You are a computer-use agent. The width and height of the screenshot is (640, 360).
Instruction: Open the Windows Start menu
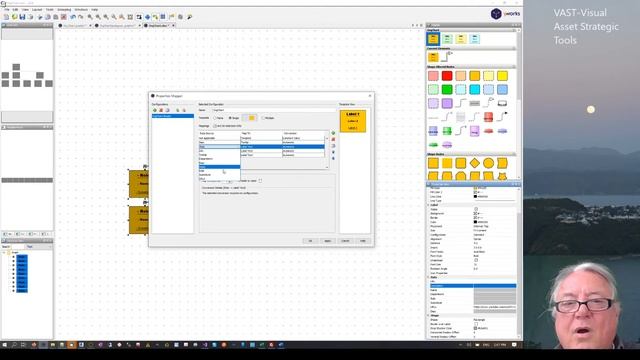(x=4, y=345)
